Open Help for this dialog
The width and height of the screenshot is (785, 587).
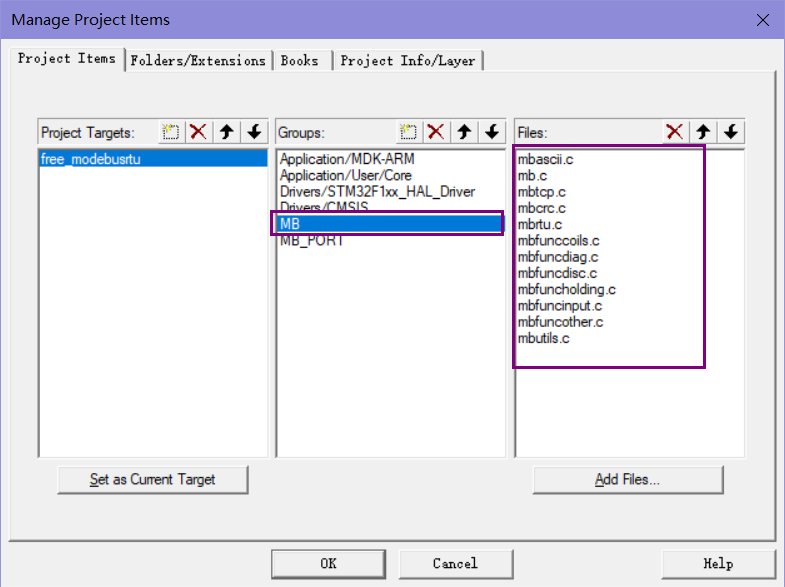pyautogui.click(x=718, y=563)
